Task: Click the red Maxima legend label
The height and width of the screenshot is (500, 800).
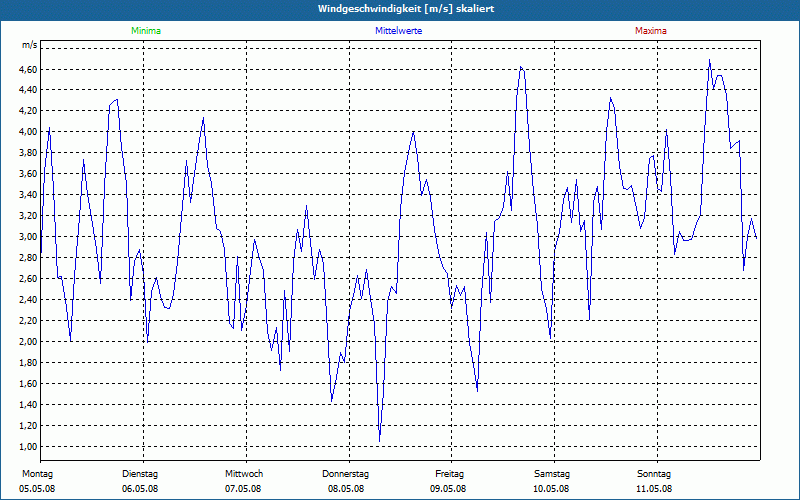Action: (x=651, y=31)
